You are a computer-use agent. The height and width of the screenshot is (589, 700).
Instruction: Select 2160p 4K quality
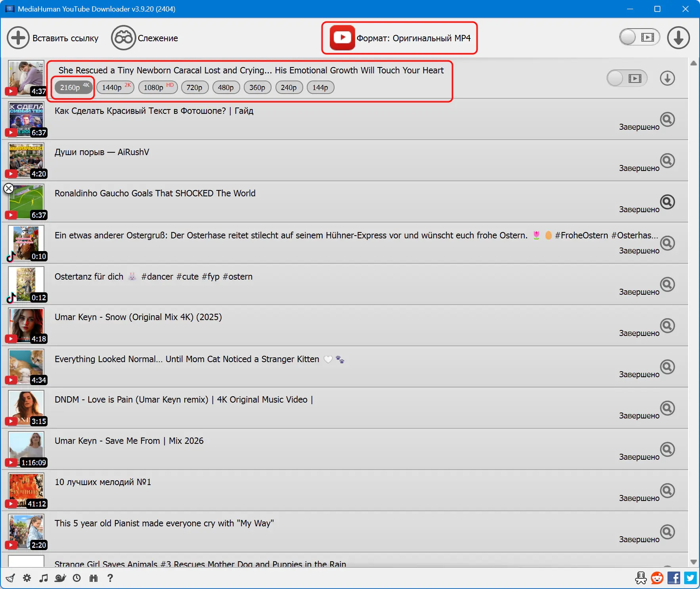(74, 87)
